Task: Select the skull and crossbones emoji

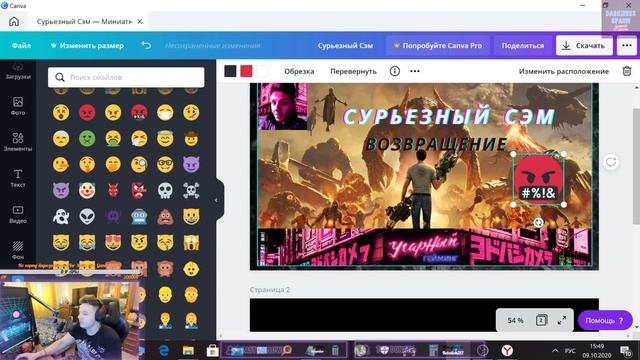Action: pyautogui.click(x=191, y=191)
